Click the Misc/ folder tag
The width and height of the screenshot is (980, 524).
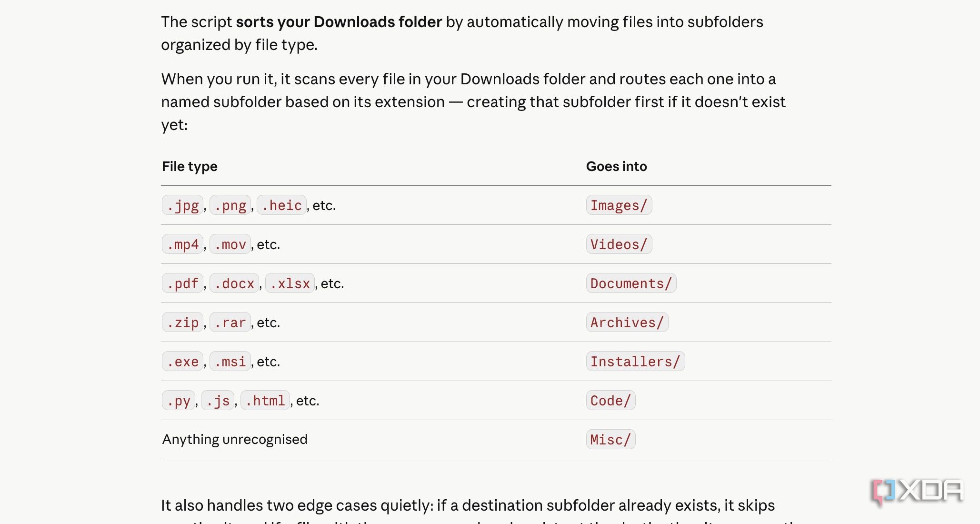pos(610,440)
